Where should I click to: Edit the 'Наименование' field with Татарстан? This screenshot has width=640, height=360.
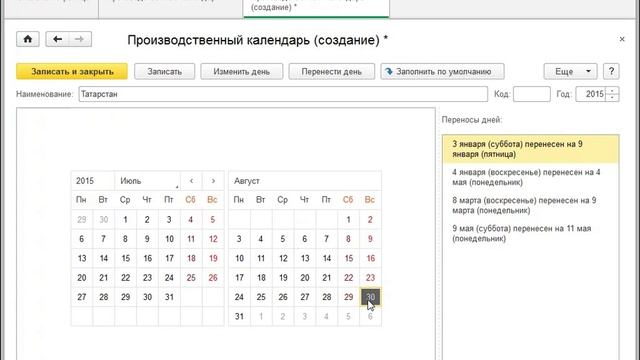coord(283,94)
